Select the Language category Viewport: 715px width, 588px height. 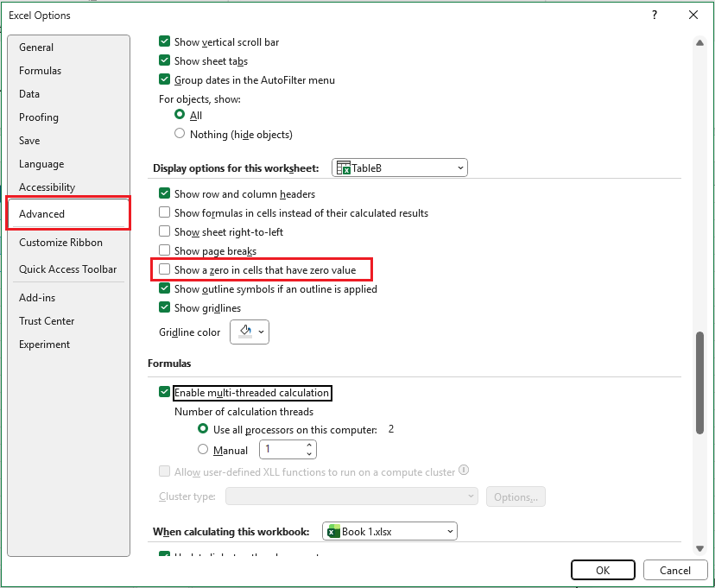point(41,164)
